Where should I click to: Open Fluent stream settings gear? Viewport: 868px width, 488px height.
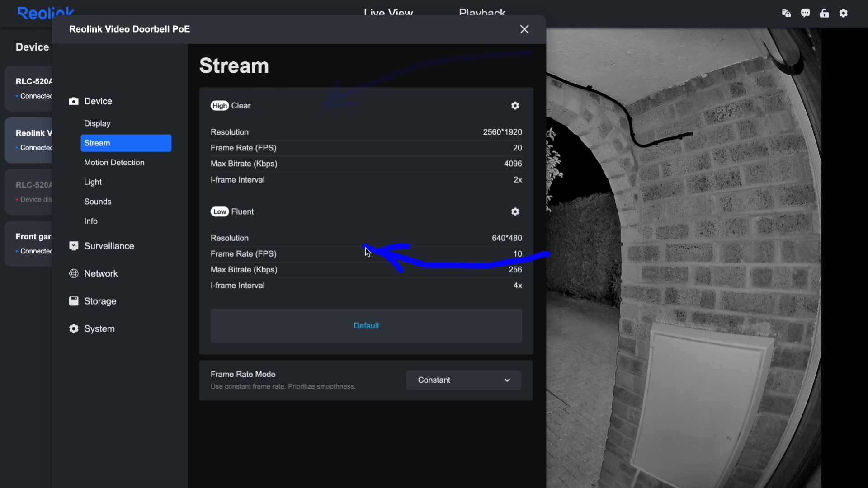pos(515,212)
